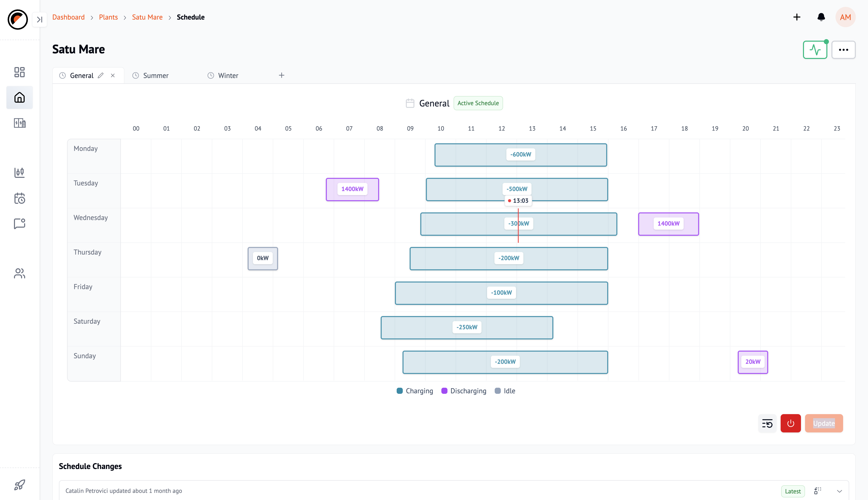Open the three-dot more options menu
The width and height of the screenshot is (868, 500).
(843, 50)
